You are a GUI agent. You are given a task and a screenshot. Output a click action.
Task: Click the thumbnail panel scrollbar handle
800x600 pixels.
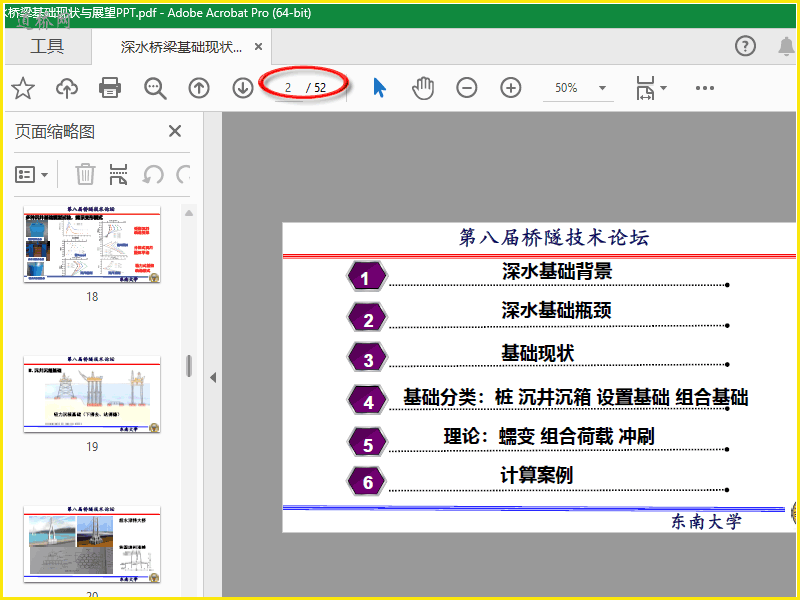point(189,366)
